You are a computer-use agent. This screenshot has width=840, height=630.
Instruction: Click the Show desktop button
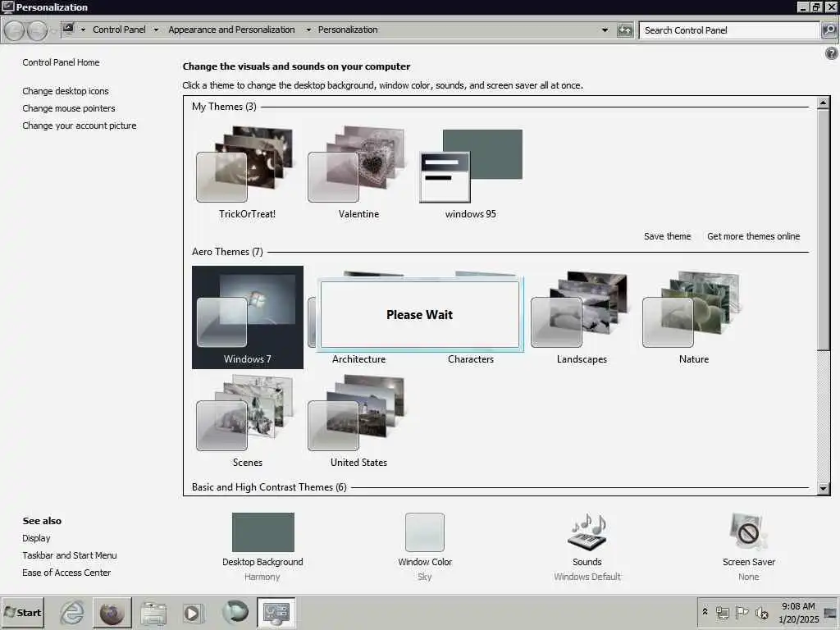831,612
